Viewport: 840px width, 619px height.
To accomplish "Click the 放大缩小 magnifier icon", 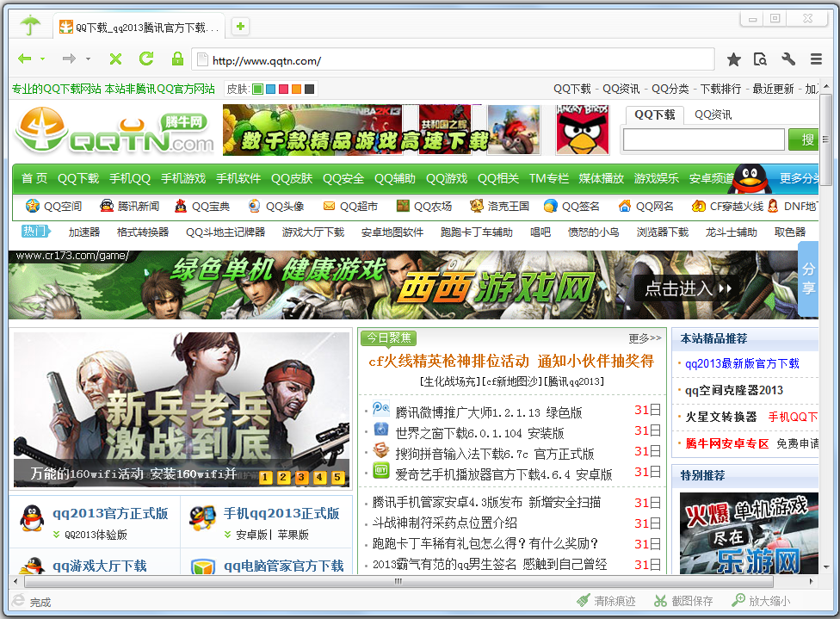I will (x=738, y=600).
